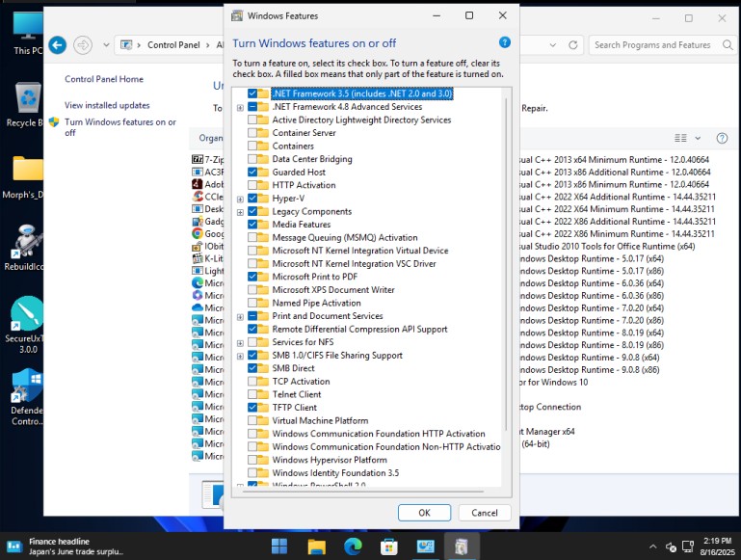Expand Print and Document Services node
The image size is (741, 560).
pos(240,316)
